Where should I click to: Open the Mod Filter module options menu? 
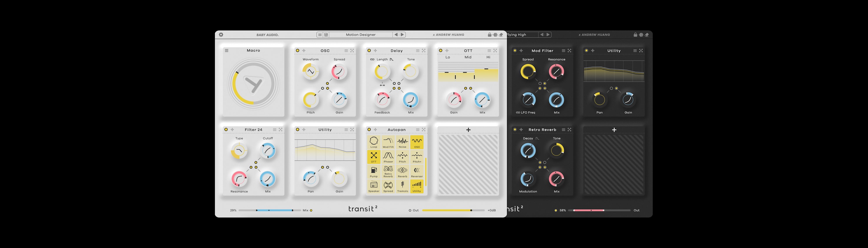click(x=563, y=50)
